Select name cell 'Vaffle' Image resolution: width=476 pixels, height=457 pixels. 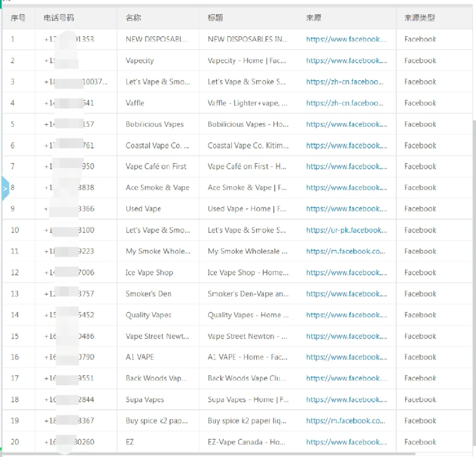[x=135, y=103]
